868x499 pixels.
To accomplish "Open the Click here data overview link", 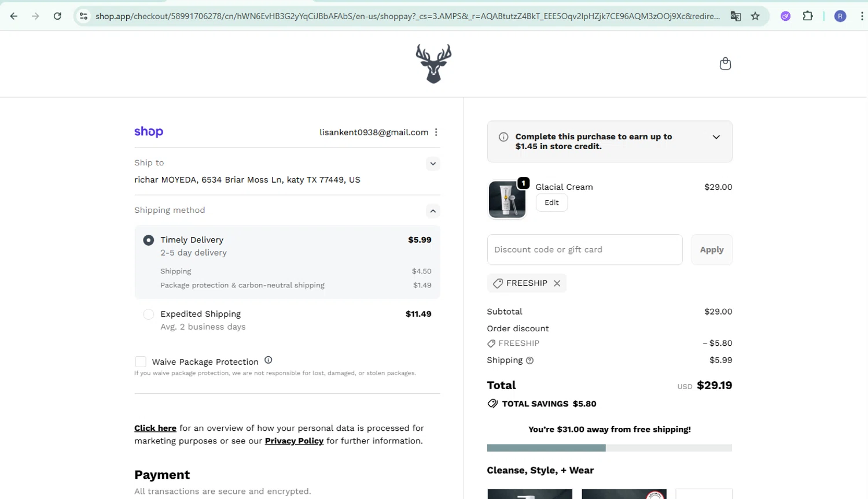I will coord(155,428).
